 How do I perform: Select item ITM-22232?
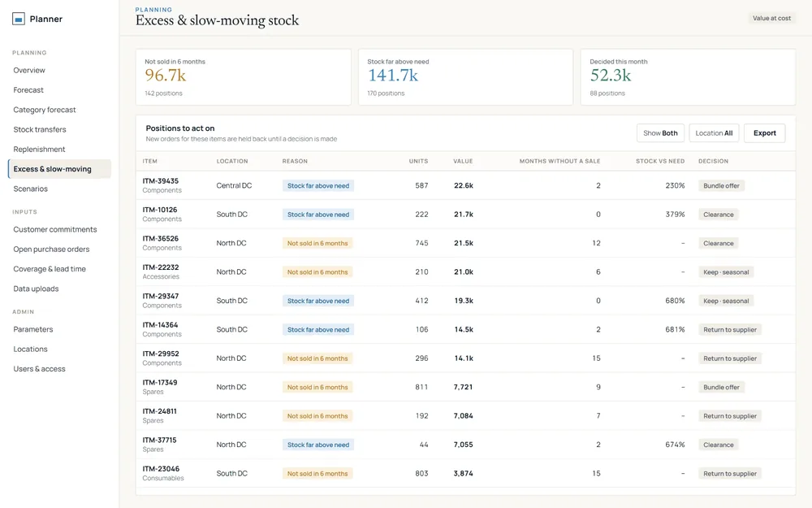161,267
